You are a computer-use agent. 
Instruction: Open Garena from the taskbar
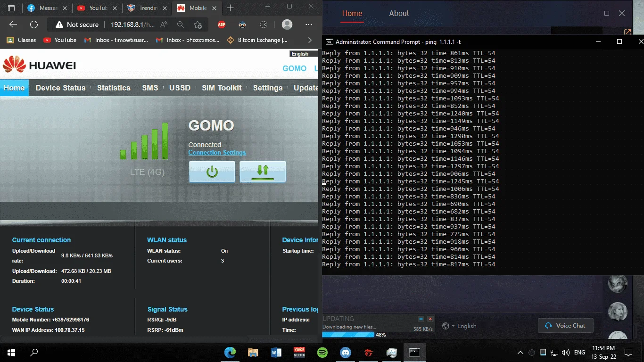pos(369,352)
